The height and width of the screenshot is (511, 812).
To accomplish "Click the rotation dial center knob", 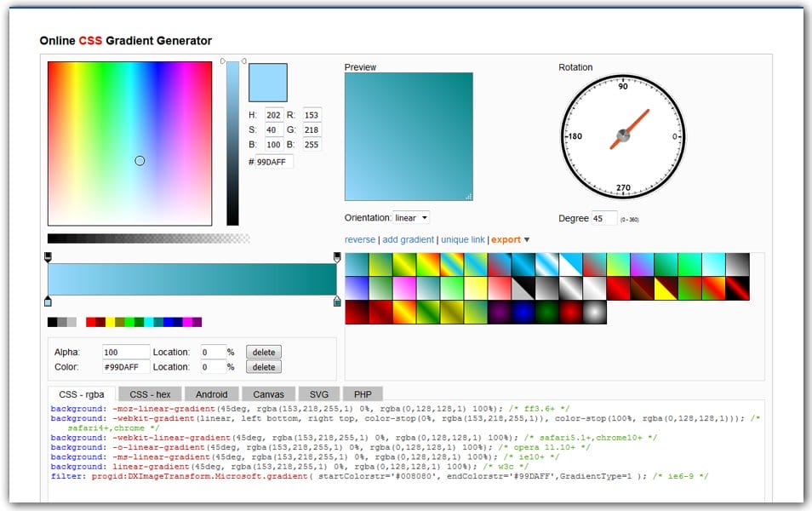I will click(623, 135).
